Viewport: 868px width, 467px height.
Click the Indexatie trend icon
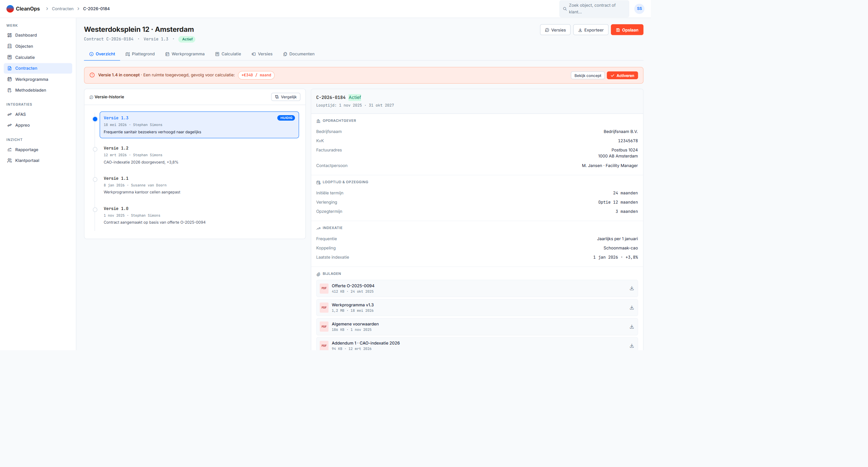click(x=318, y=228)
